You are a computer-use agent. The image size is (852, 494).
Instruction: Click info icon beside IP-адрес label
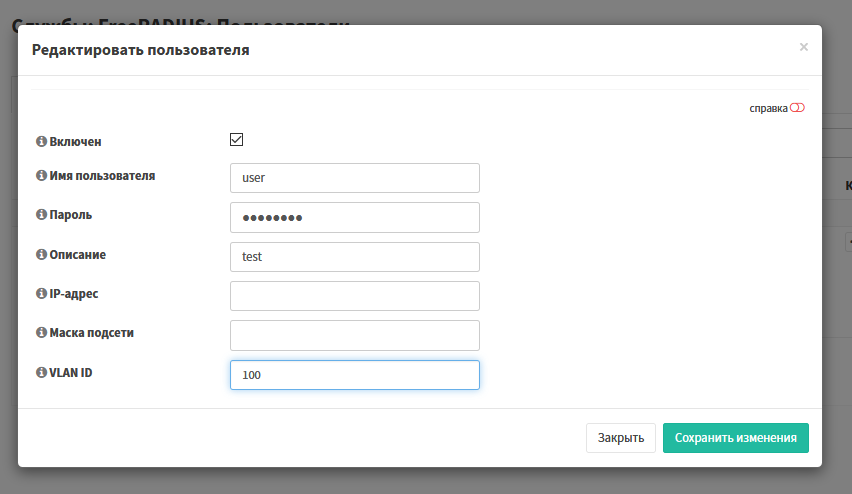point(42,294)
